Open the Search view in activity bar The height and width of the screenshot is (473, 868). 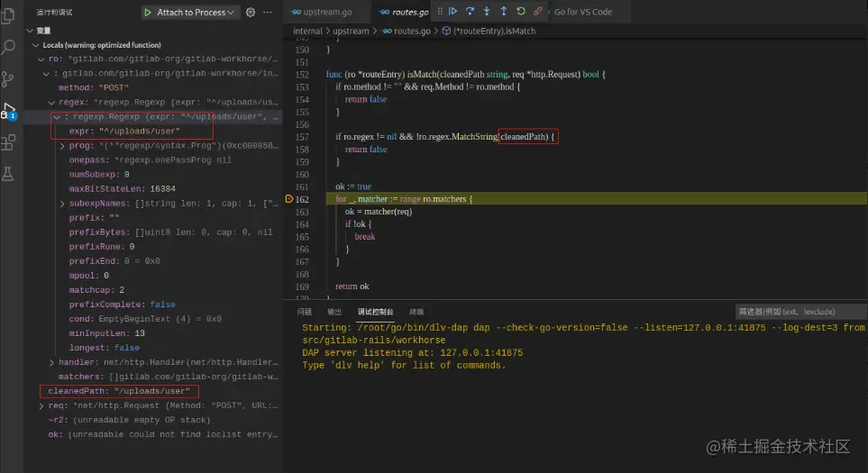(9, 48)
